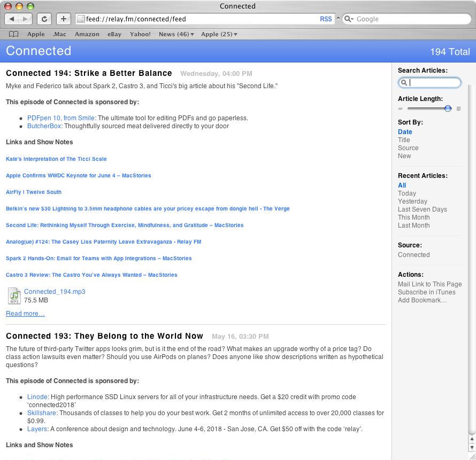
Task: Click Subscribe in iTunes action
Action: pyautogui.click(x=426, y=292)
